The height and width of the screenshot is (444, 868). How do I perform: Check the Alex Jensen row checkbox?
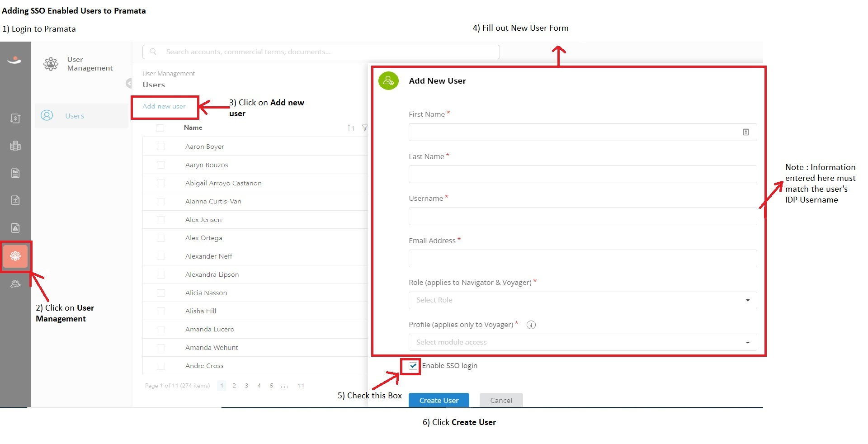160,220
